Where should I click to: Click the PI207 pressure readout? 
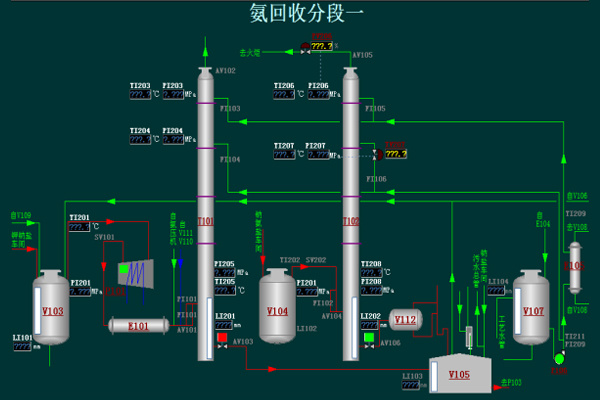[319, 155]
